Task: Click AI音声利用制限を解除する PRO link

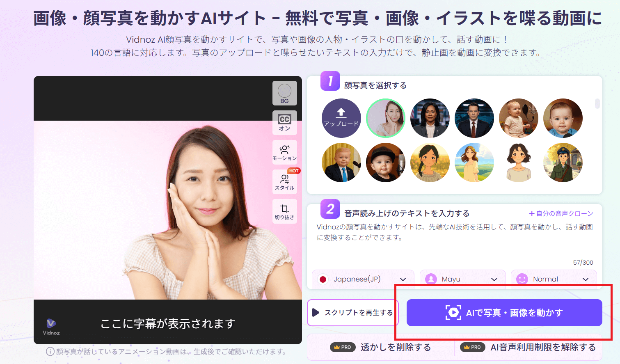Action: click(x=533, y=347)
